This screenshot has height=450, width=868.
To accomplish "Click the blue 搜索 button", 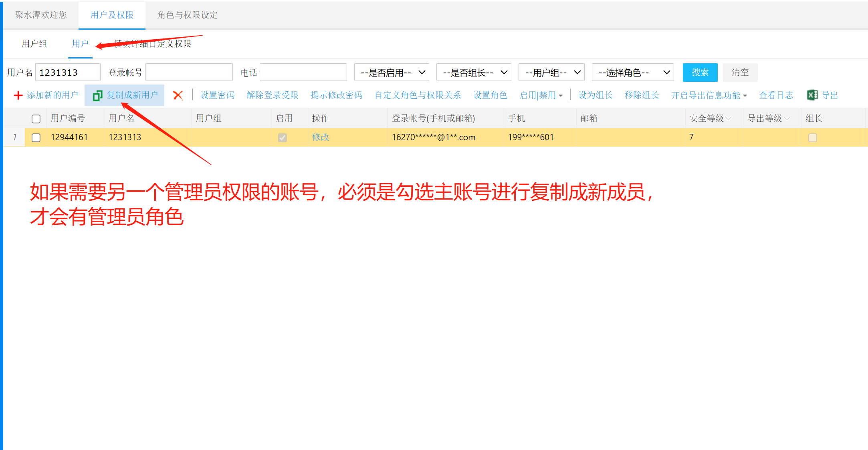I will click(x=700, y=73).
